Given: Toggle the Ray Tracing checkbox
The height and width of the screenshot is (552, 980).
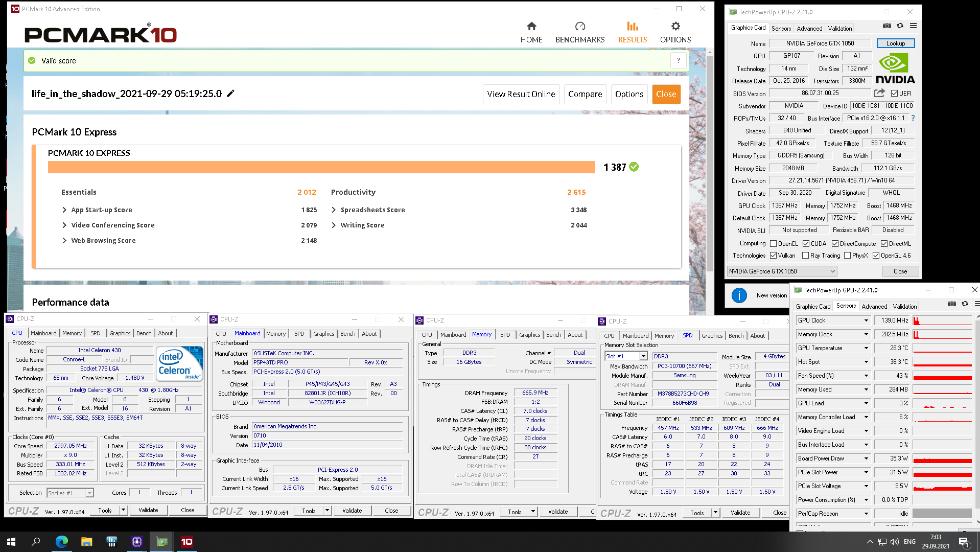Looking at the screenshot, I should pos(806,256).
